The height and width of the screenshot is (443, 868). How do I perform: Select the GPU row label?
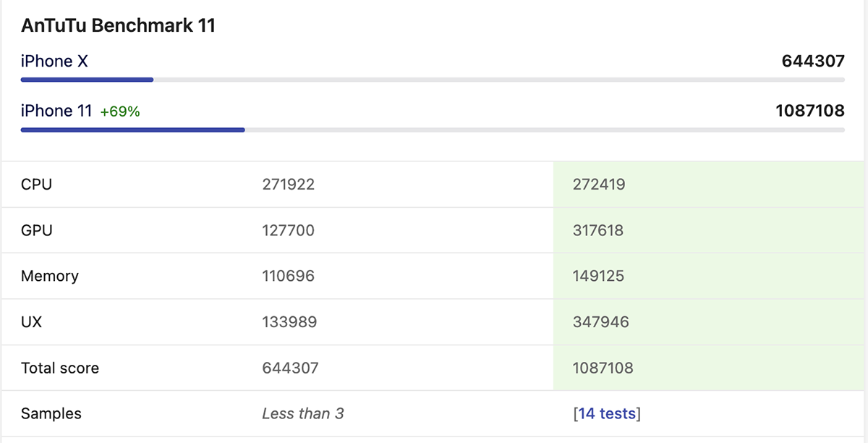(37, 230)
